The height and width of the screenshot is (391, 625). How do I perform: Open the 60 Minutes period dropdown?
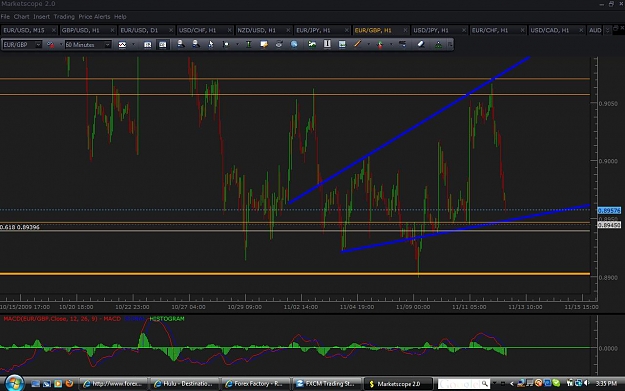click(107, 45)
